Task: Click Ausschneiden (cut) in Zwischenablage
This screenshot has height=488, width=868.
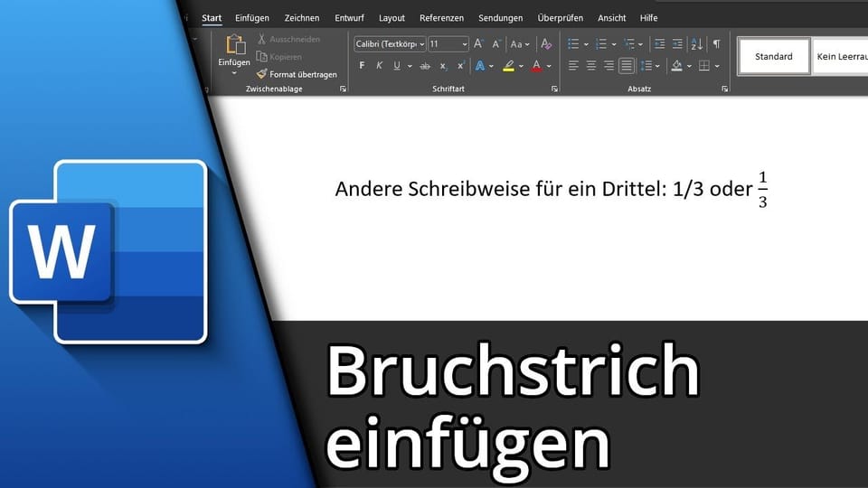Action: tap(288, 39)
